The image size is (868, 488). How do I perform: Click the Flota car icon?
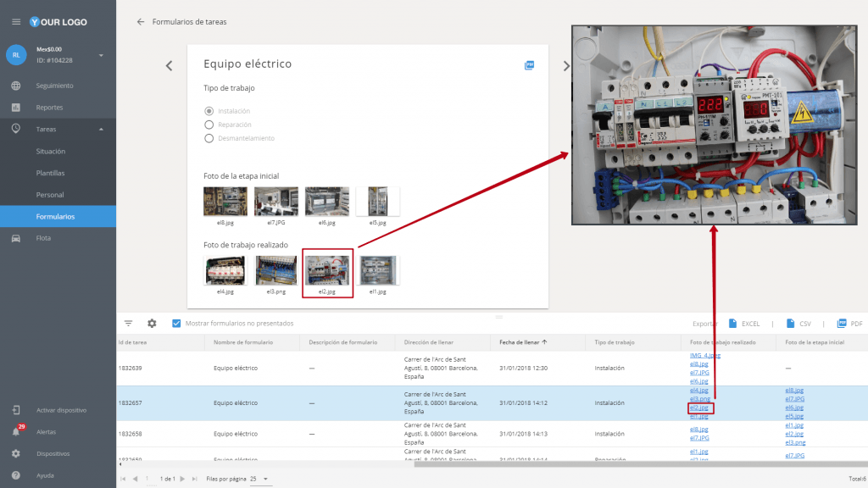coord(16,238)
